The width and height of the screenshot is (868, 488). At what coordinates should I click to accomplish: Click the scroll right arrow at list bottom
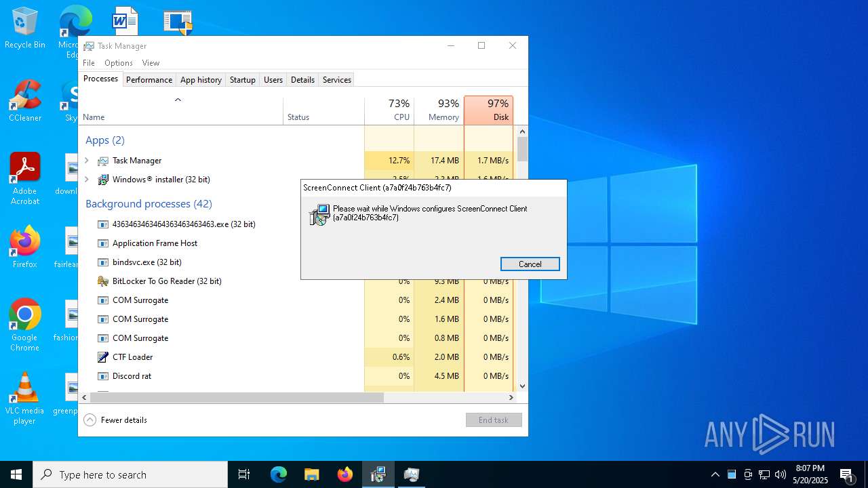[512, 397]
